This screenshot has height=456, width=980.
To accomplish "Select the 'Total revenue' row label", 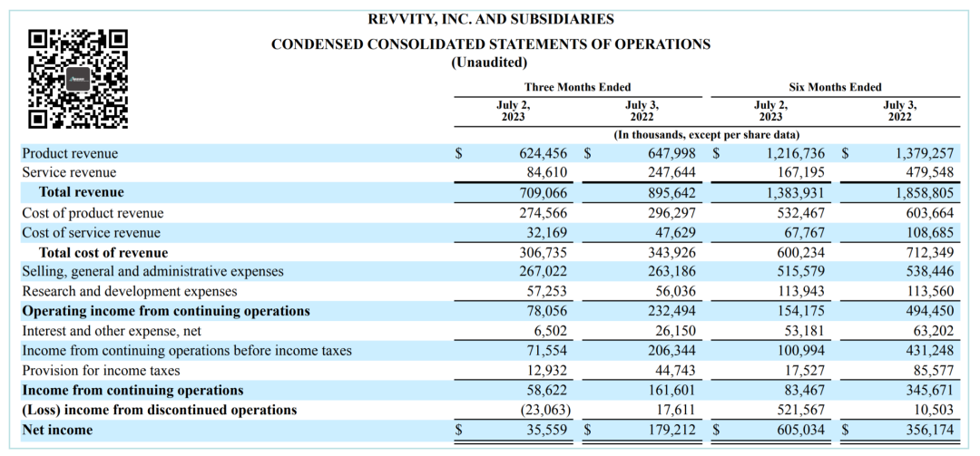I will pyautogui.click(x=82, y=192).
